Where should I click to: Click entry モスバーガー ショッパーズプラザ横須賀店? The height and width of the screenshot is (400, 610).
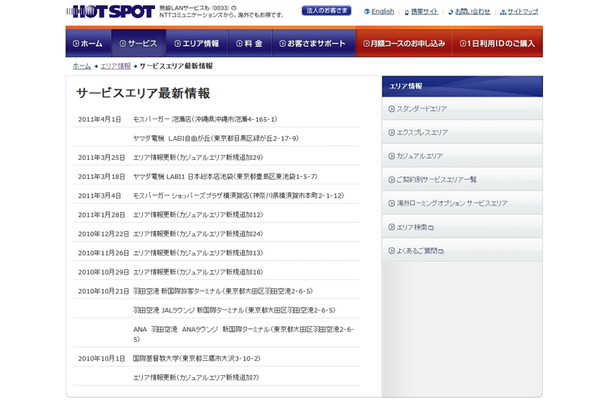[238, 196]
